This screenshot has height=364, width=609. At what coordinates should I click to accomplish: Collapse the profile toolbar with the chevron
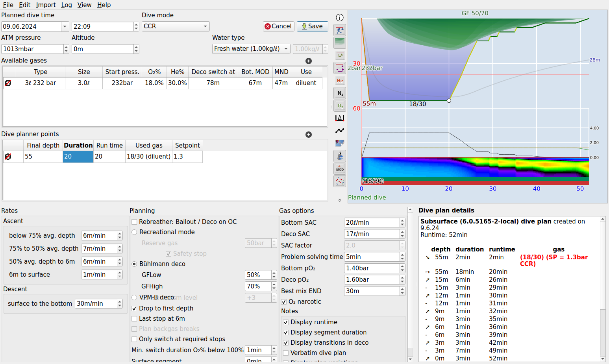click(339, 200)
